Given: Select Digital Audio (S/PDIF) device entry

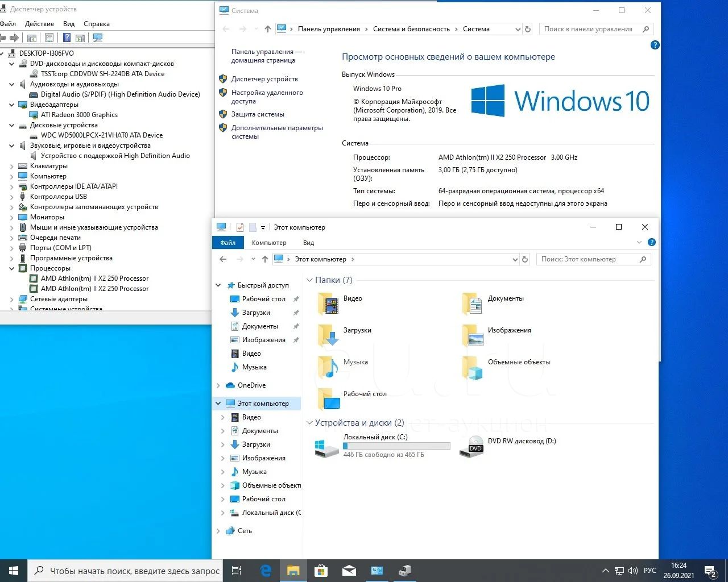Looking at the screenshot, I should click(121, 94).
